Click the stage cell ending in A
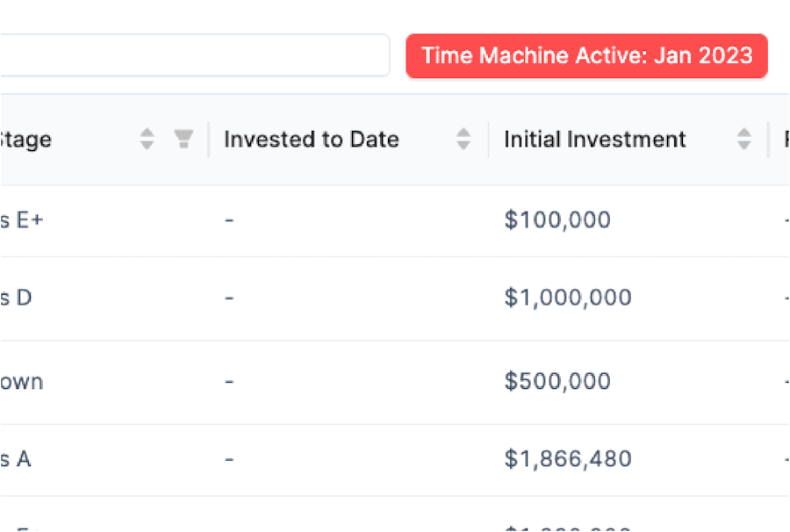Image resolution: width=790 pixels, height=532 pixels. pyautogui.click(x=16, y=459)
